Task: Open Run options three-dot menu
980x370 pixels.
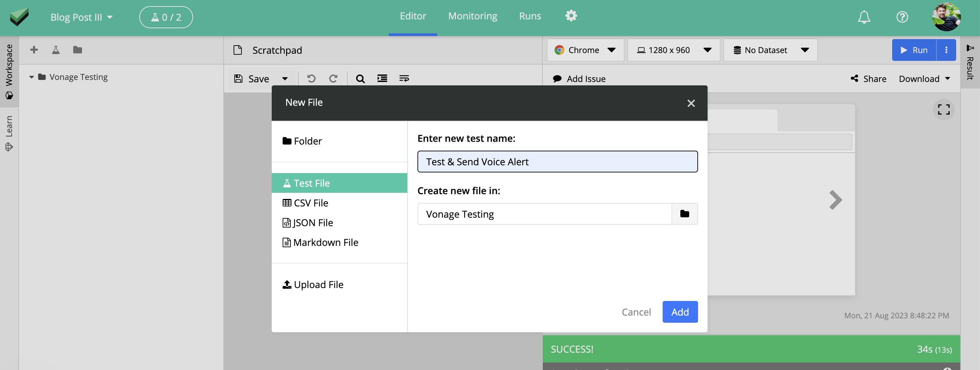Action: pos(946,50)
